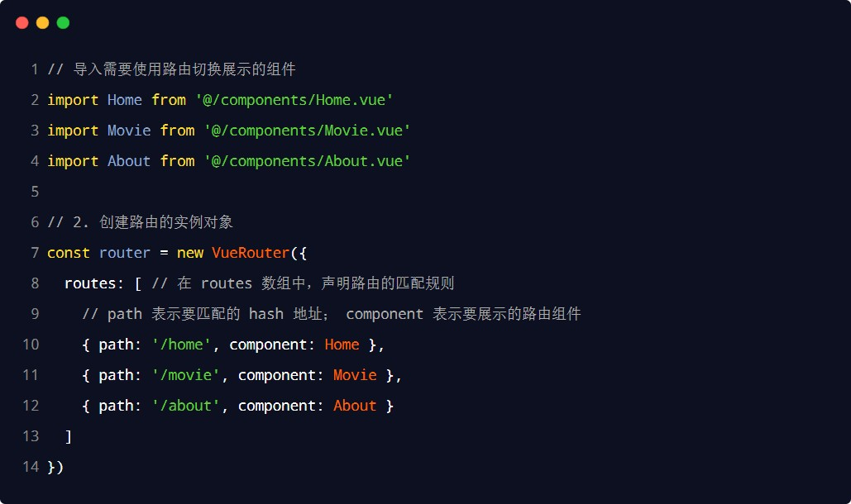Click the yellow minimize dot
The image size is (851, 504).
pos(42,22)
